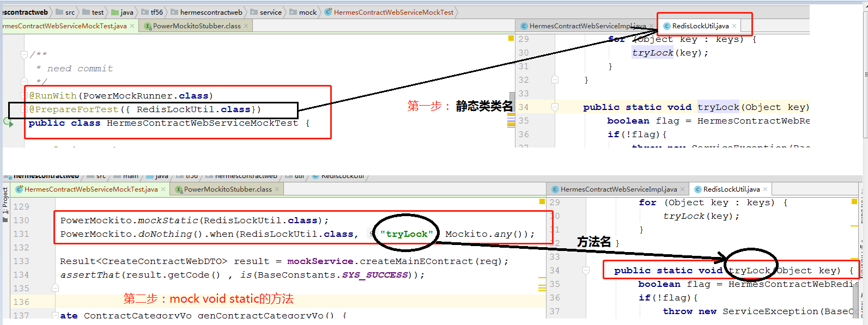Click the class icon before HermesContractWebServiceMockTest breadcrumb
Screen dimensions: 868x325
click(328, 12)
